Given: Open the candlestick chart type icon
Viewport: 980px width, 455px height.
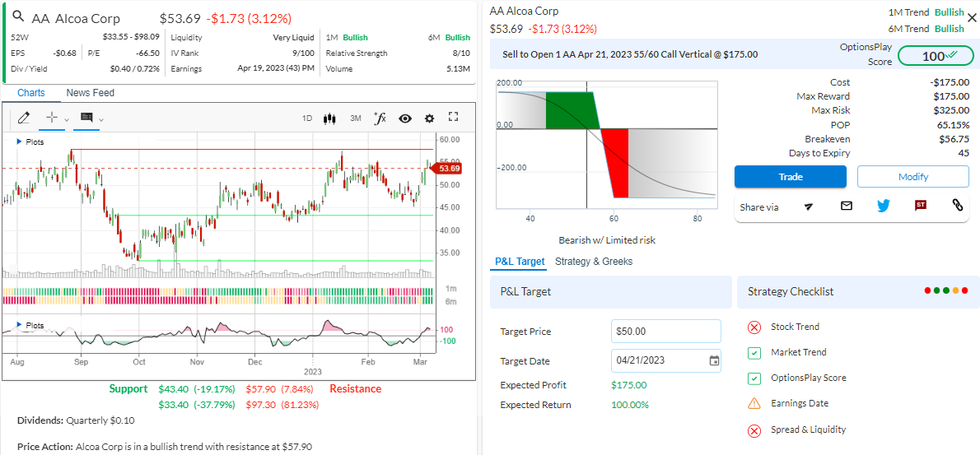Looking at the screenshot, I should coord(330,118).
